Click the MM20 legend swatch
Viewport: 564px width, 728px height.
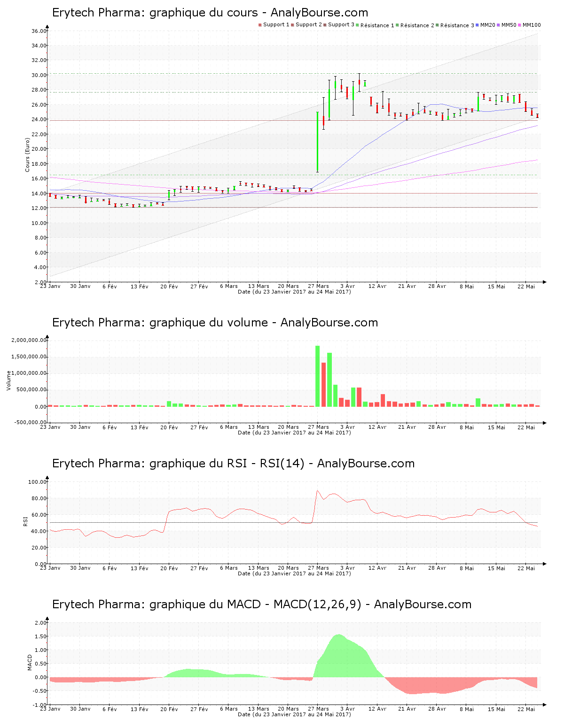tap(478, 25)
